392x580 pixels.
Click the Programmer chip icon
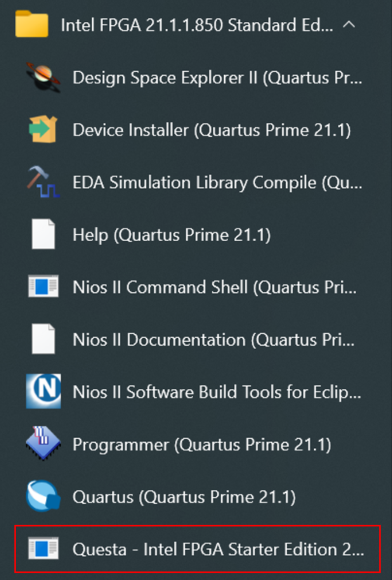click(x=43, y=444)
